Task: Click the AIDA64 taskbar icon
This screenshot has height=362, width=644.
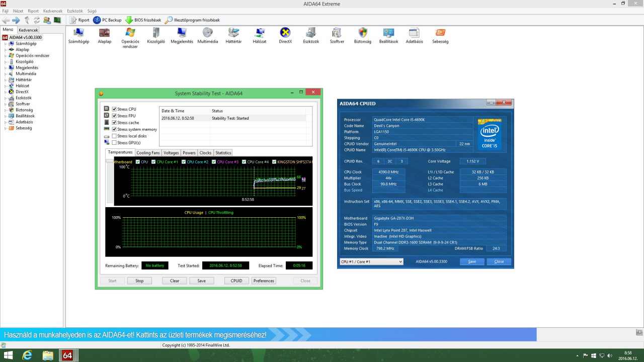Action: click(x=67, y=355)
